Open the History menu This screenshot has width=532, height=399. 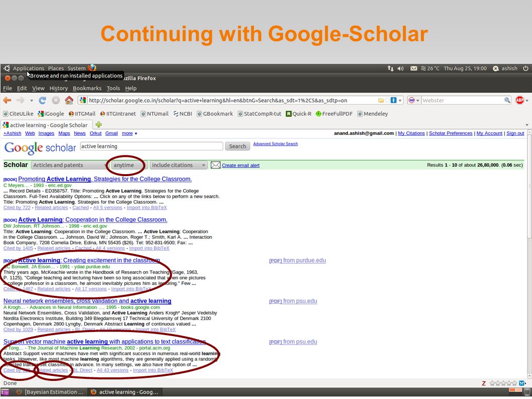[59, 88]
